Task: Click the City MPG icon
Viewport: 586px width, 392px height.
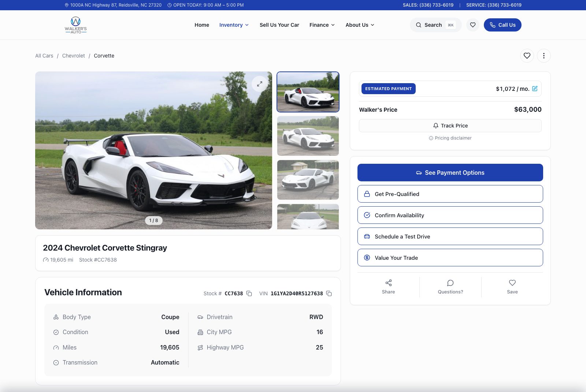Action: coord(200,332)
